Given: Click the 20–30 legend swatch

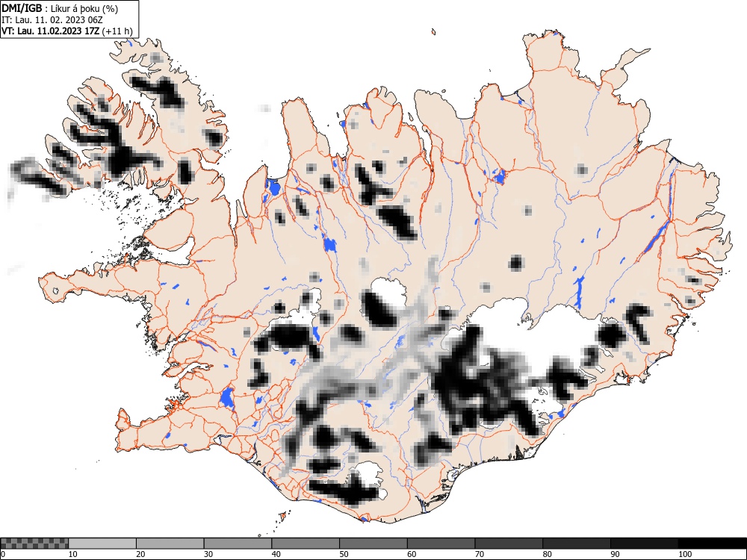Looking at the screenshot, I should pos(170,544).
